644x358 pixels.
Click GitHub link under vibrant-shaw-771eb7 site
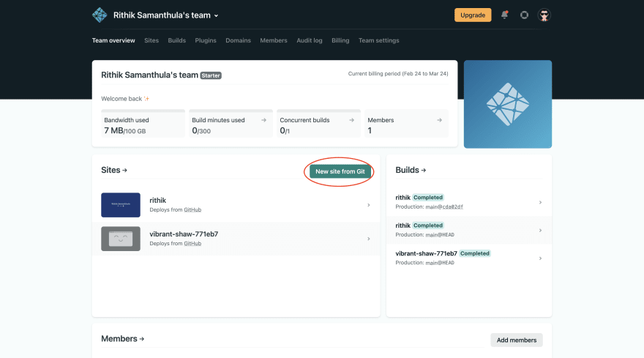coord(192,243)
